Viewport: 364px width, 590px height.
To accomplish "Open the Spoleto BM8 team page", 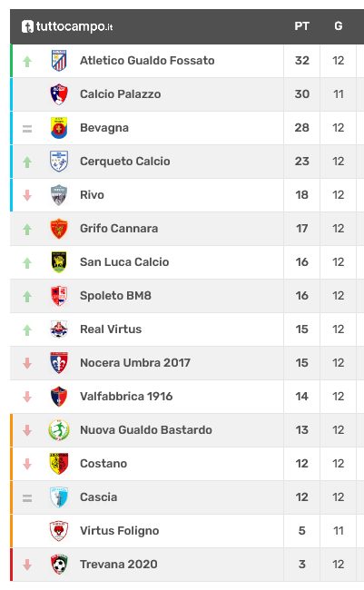I will 115,296.
